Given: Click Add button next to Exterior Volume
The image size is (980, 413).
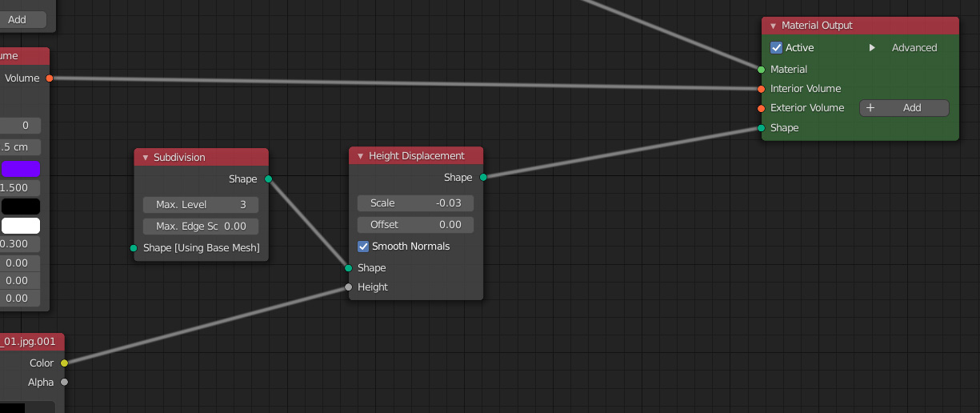Looking at the screenshot, I should pyautogui.click(x=904, y=108).
